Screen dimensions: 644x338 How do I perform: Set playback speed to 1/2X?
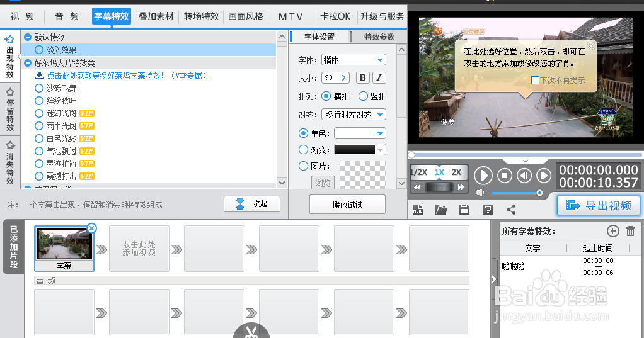pyautogui.click(x=419, y=172)
